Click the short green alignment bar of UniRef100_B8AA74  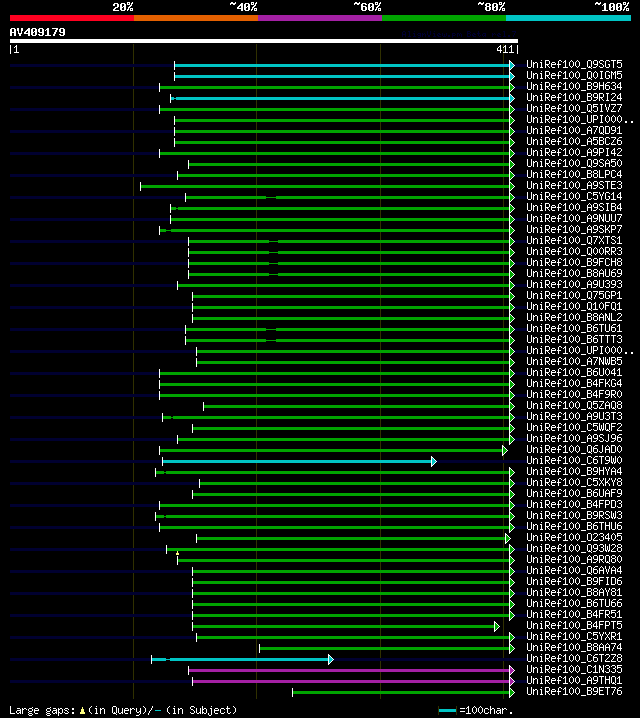[x=385, y=648]
